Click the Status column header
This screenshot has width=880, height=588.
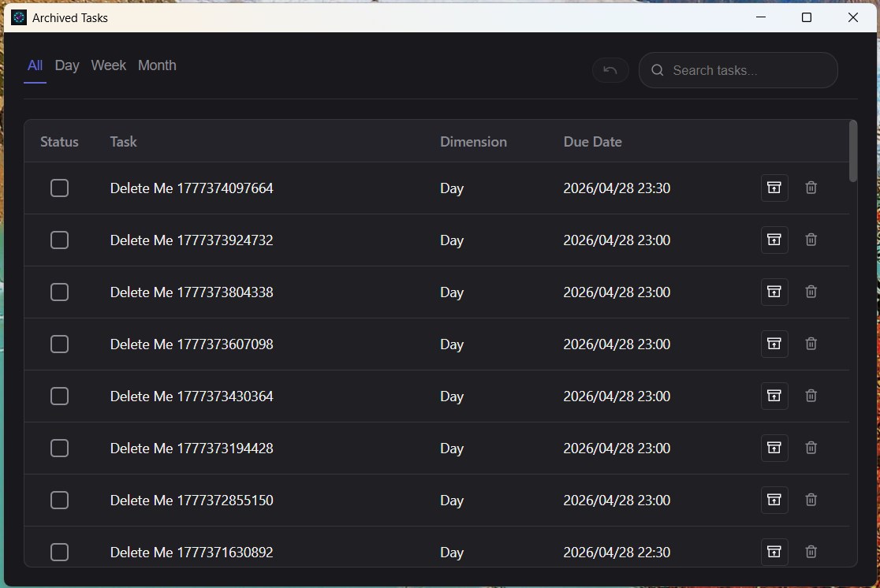point(59,141)
